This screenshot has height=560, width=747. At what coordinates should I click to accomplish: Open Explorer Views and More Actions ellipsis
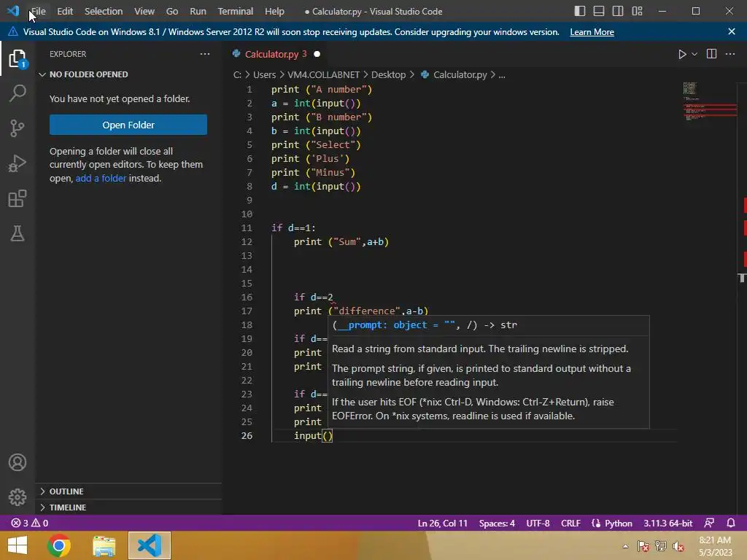coord(205,54)
